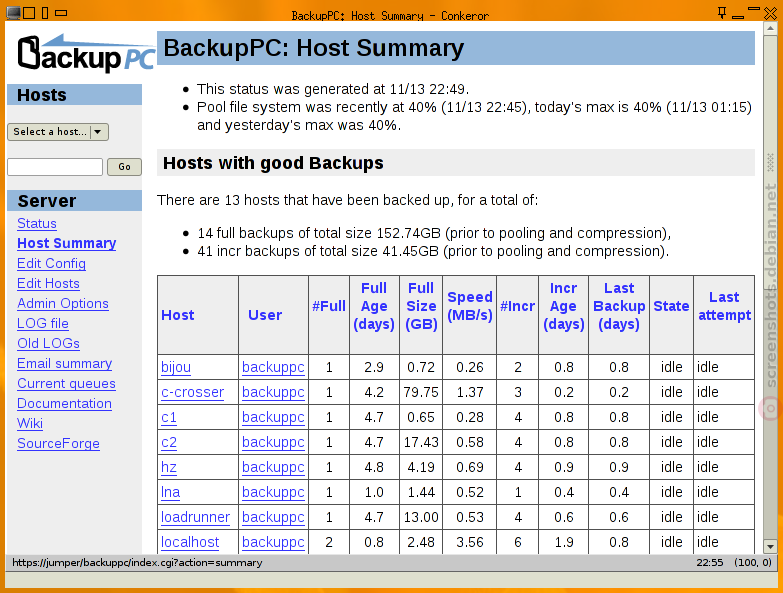Click the Go button
Screen dimensions: 783x593
click(124, 167)
